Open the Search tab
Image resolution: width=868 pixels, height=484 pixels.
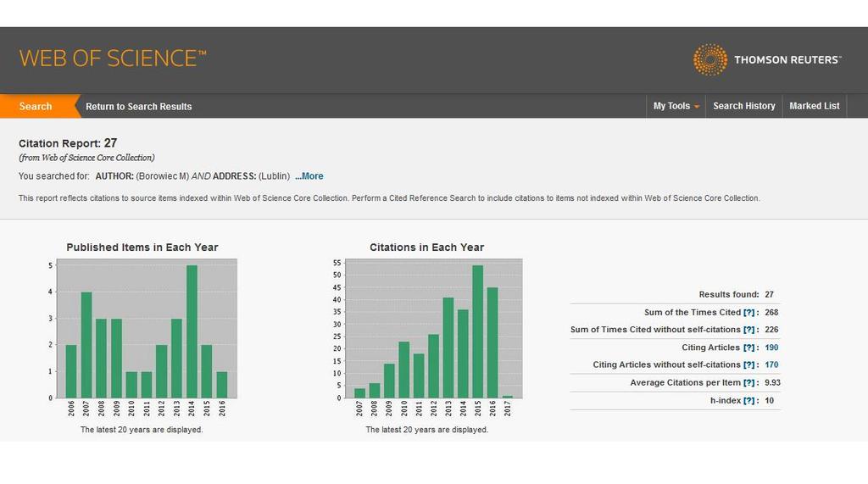click(36, 106)
